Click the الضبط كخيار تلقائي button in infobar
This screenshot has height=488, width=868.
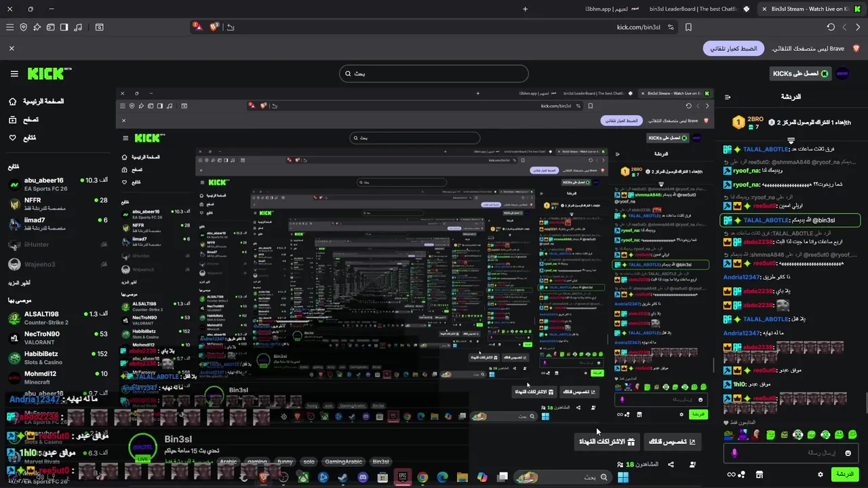pyautogui.click(x=733, y=49)
